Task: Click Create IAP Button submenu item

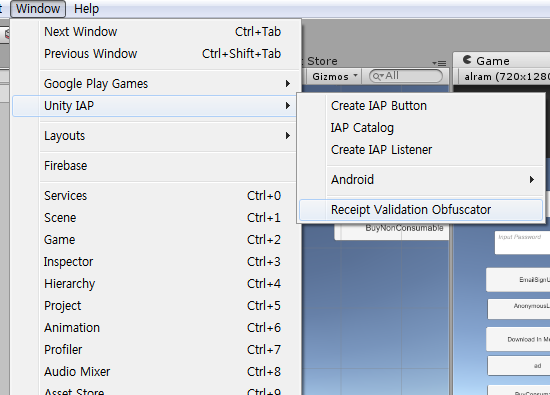Action: 421,106
